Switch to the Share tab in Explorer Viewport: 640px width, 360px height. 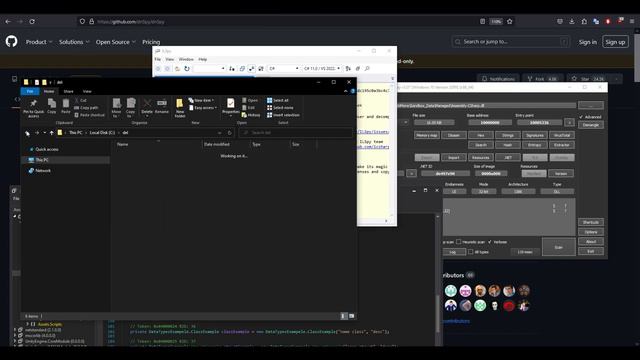click(69, 91)
